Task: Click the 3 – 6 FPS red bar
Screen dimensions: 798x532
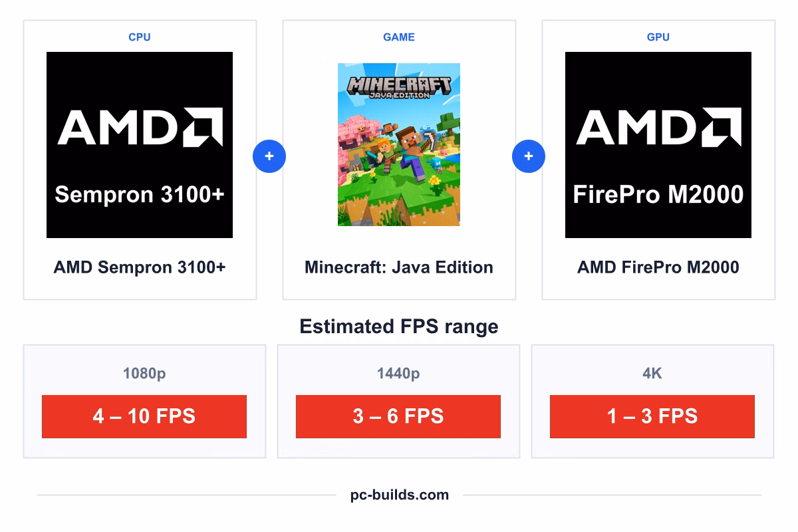Action: click(x=398, y=416)
